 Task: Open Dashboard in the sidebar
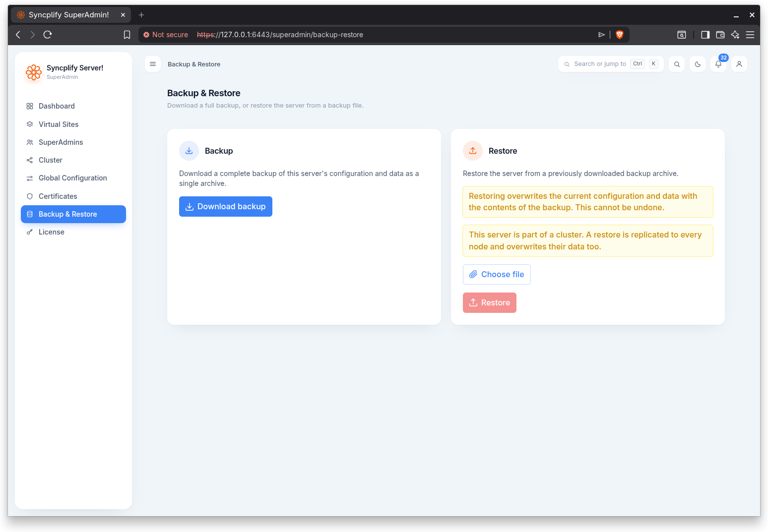(73, 106)
